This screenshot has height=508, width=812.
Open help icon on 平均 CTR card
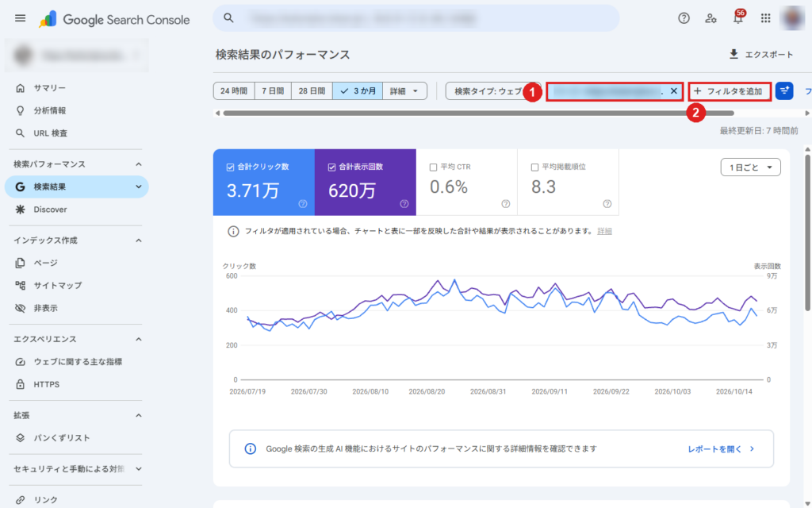pyautogui.click(x=506, y=204)
